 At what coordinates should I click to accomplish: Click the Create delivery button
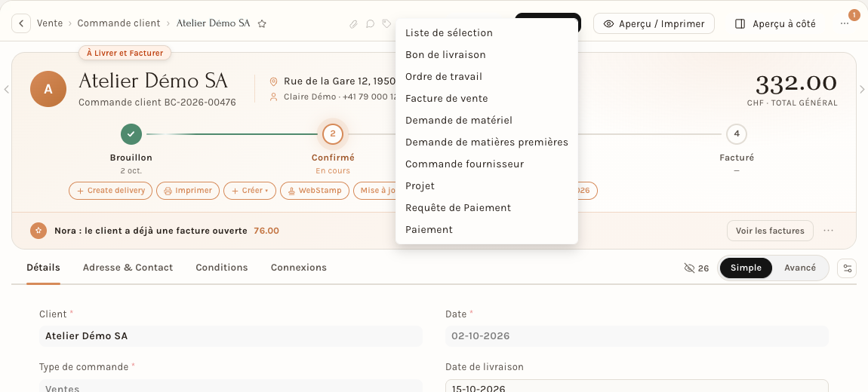111,191
